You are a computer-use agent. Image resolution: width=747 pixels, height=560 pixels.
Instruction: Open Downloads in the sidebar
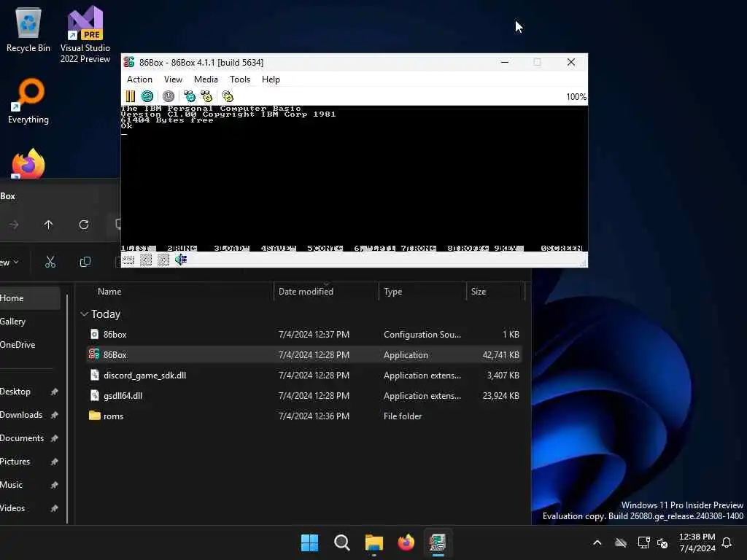pyautogui.click(x=29, y=415)
